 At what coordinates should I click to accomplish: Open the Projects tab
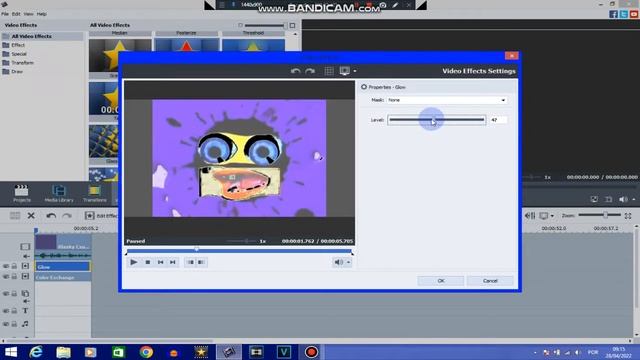22,193
